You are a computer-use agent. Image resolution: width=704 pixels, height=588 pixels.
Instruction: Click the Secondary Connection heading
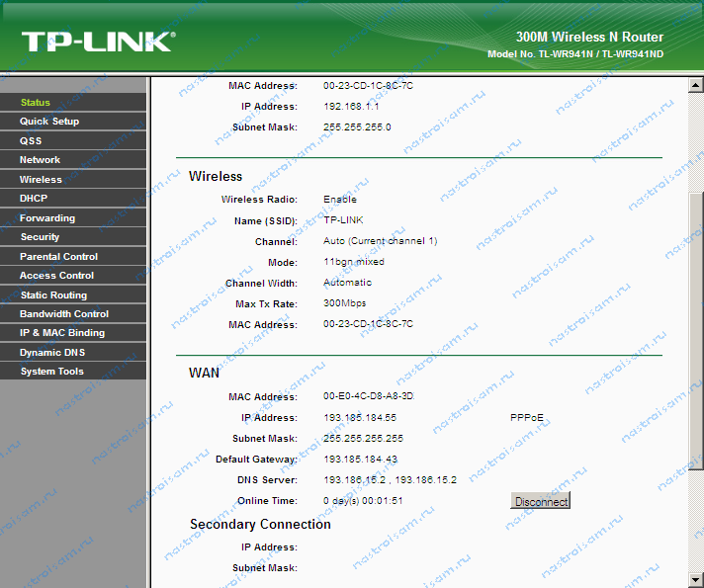point(260,524)
